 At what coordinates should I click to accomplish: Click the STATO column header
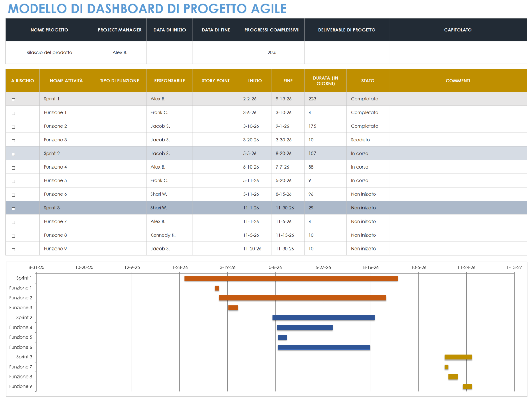368,81
